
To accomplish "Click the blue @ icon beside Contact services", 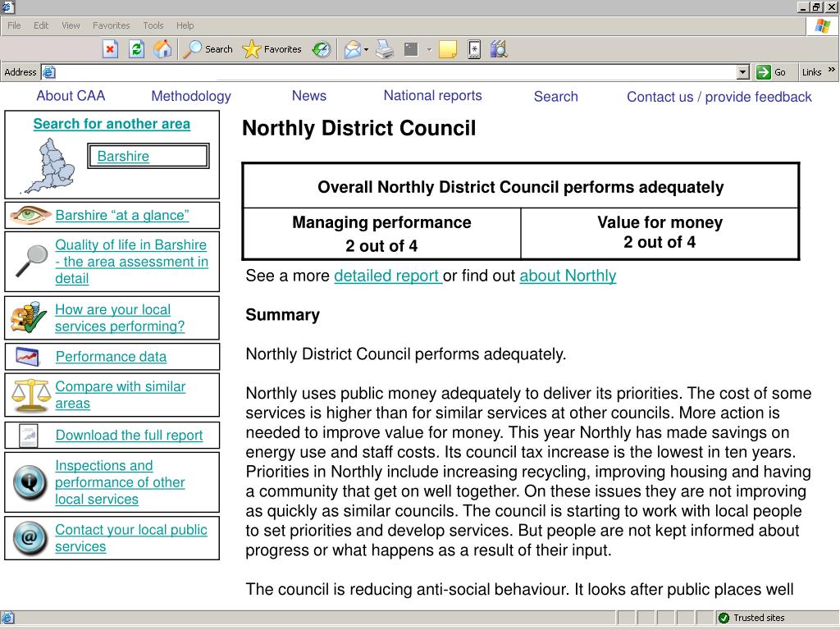I will pyautogui.click(x=30, y=538).
